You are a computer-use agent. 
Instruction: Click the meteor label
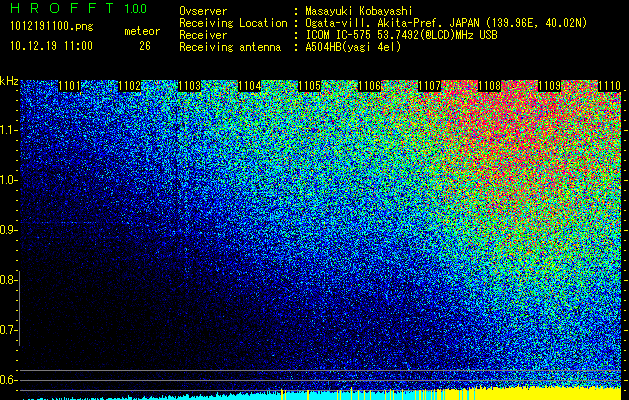(142, 31)
